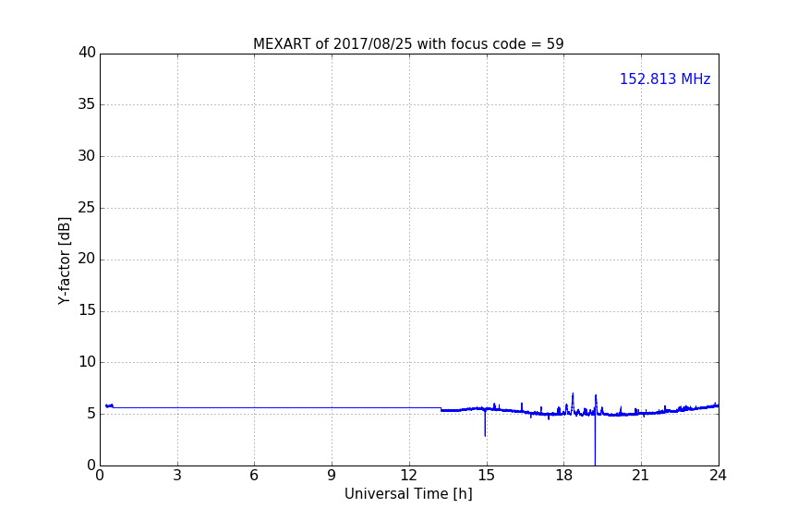This screenshot has width=798, height=532.
Task: Click the x-axis tick label '21'
Action: click(x=641, y=476)
